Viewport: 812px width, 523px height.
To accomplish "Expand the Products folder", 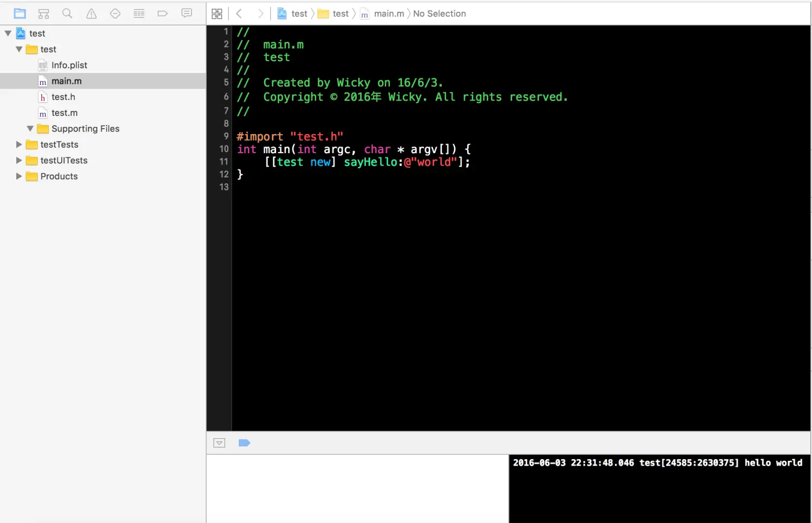I will 19,176.
